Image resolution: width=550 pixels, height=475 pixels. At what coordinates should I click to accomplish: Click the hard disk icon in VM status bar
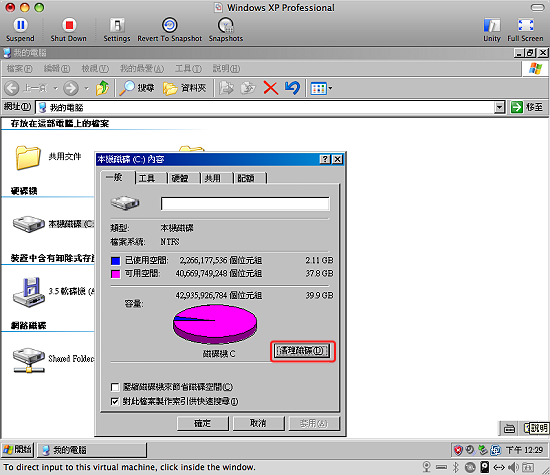tap(485, 467)
